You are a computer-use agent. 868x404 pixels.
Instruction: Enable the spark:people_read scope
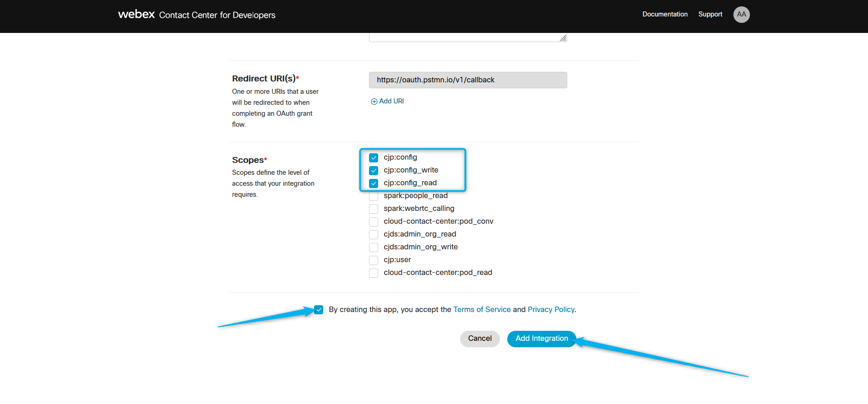coord(374,196)
